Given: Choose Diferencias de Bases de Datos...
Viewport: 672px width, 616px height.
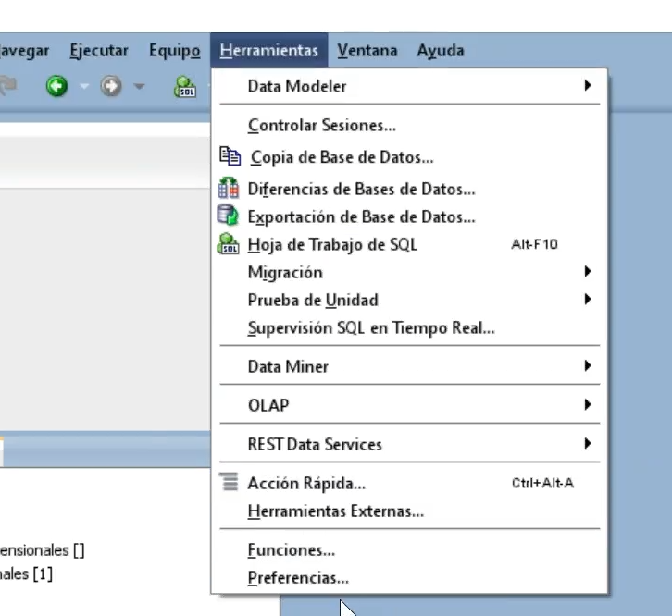Looking at the screenshot, I should pos(409,189).
